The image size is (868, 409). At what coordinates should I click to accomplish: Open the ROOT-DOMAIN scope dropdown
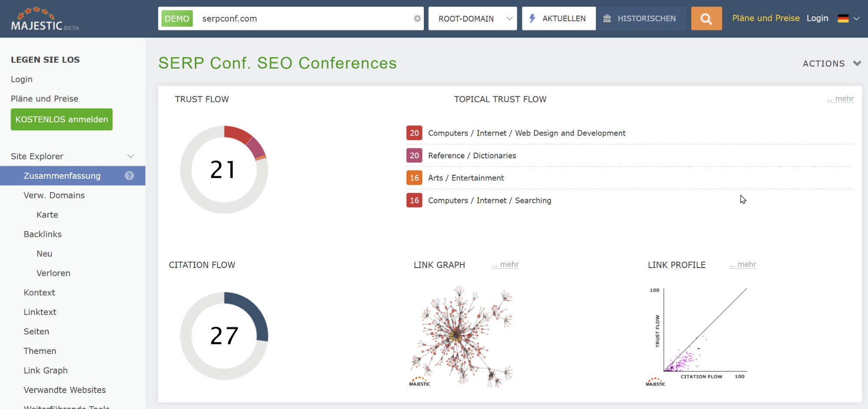coord(472,19)
